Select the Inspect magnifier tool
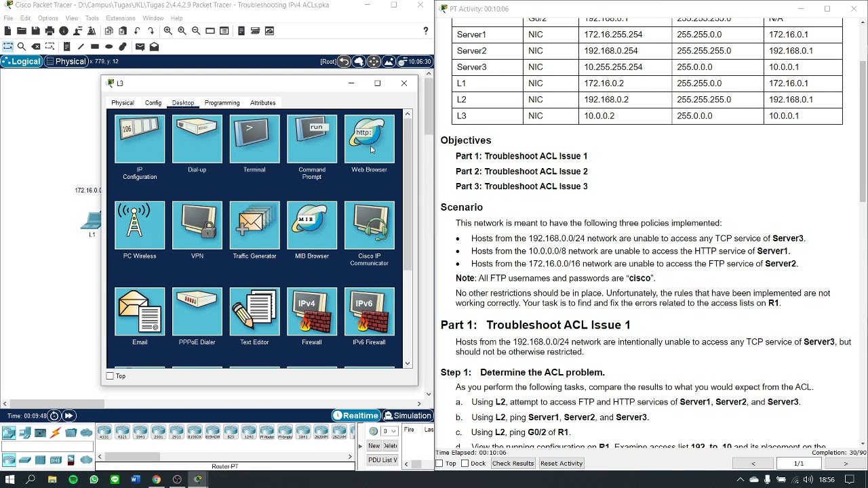 click(22, 46)
